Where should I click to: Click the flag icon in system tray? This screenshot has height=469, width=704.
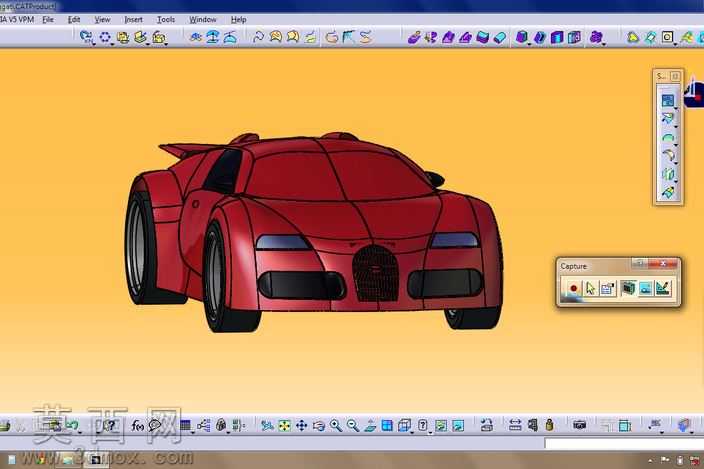(665, 460)
